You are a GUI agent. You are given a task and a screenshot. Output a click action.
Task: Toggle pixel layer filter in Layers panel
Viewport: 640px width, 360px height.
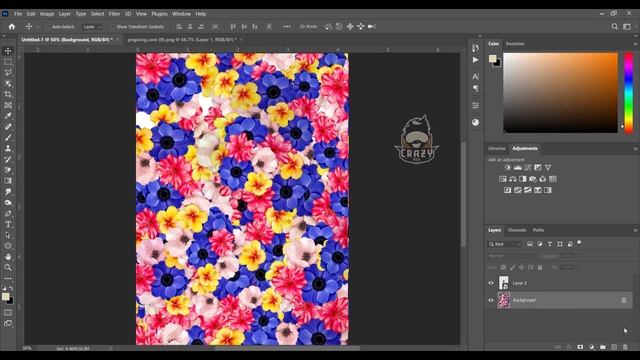click(x=530, y=244)
